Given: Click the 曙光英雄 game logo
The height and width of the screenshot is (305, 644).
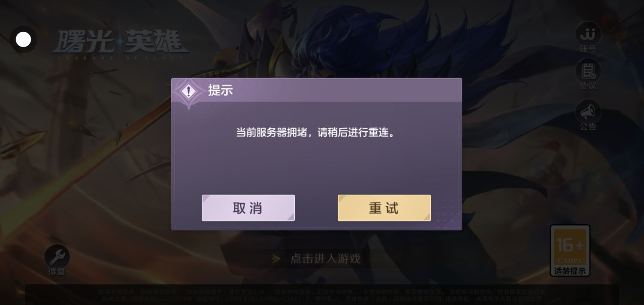Looking at the screenshot, I should (x=120, y=43).
